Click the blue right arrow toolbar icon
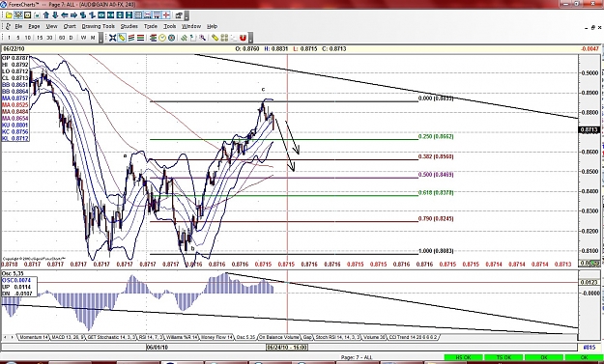This screenshot has height=364, width=604. click(x=74, y=15)
